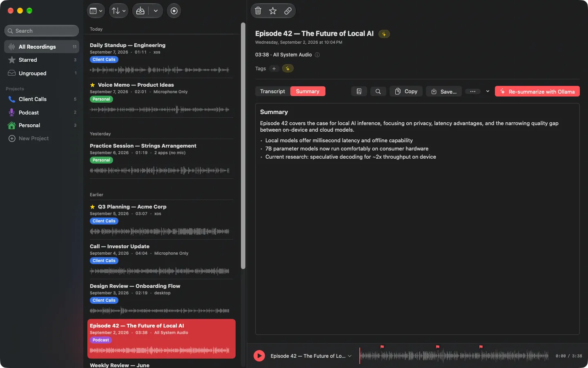Show Starred recordings
This screenshot has width=588, height=368.
[42, 60]
